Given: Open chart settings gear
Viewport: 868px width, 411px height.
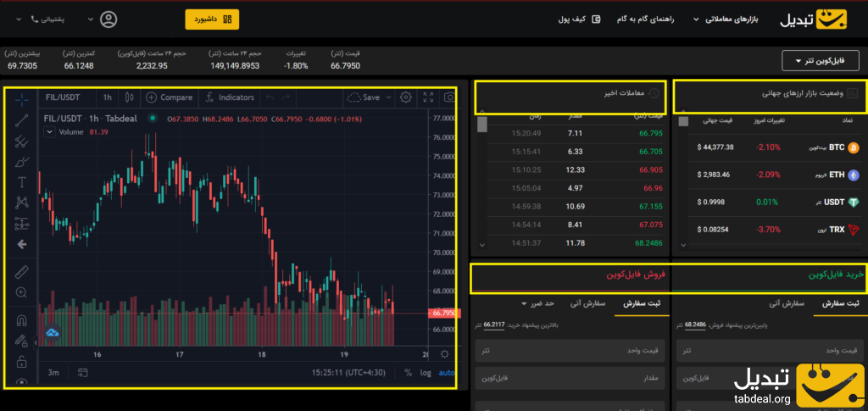Looking at the screenshot, I should click(406, 97).
